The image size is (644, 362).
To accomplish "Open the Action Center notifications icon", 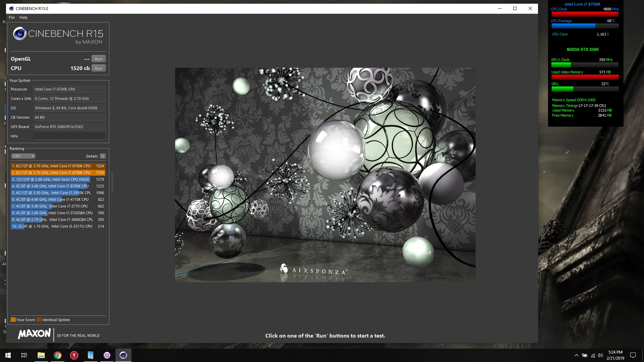I will 633,355.
